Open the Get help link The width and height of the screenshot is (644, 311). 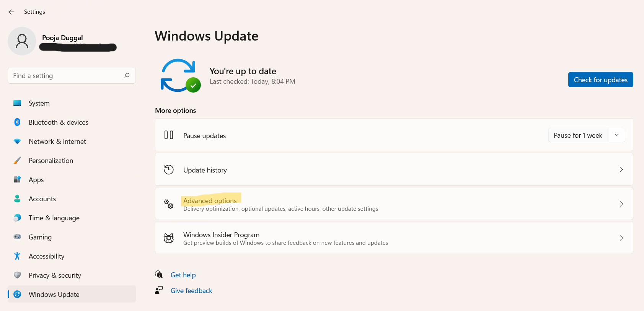click(183, 275)
